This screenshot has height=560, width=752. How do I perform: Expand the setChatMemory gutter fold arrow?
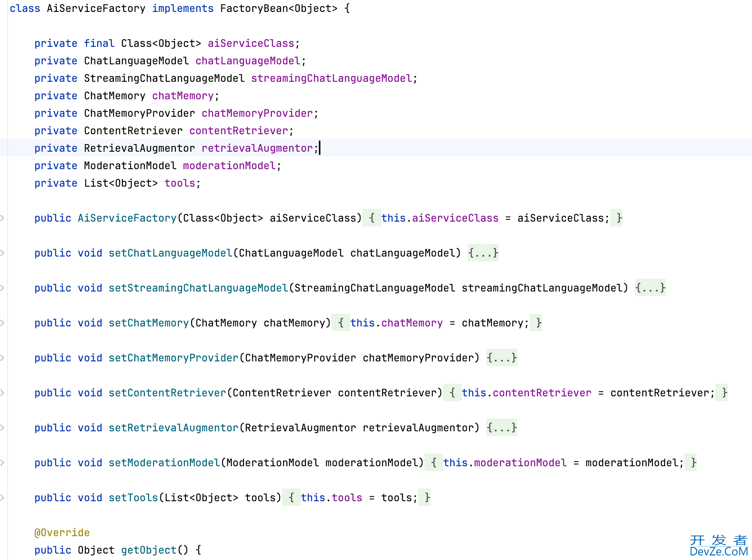click(2, 323)
